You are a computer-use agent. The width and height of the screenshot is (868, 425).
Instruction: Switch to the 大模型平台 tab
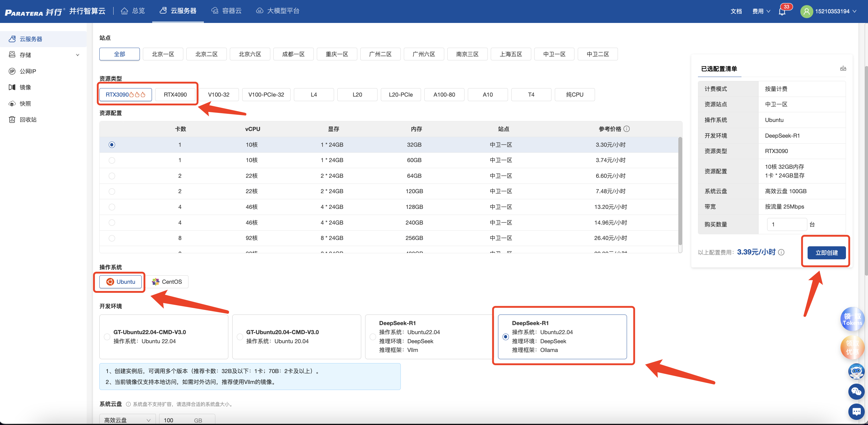(278, 11)
